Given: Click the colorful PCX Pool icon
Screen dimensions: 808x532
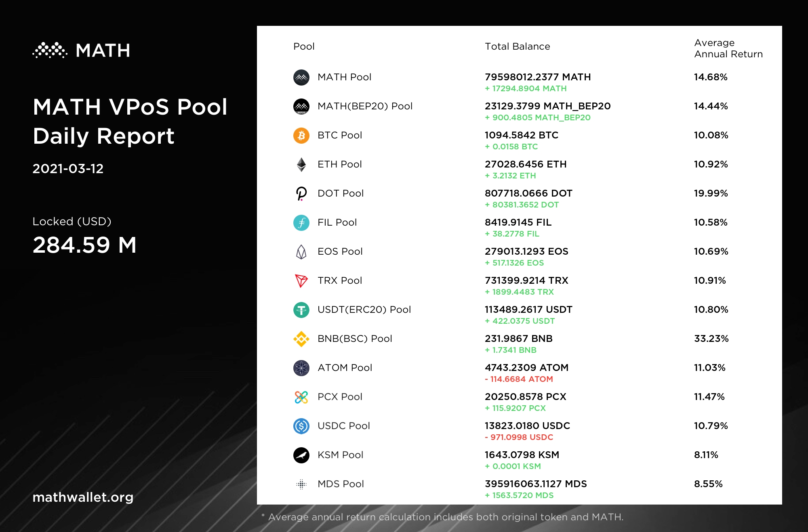Looking at the screenshot, I should [x=301, y=397].
